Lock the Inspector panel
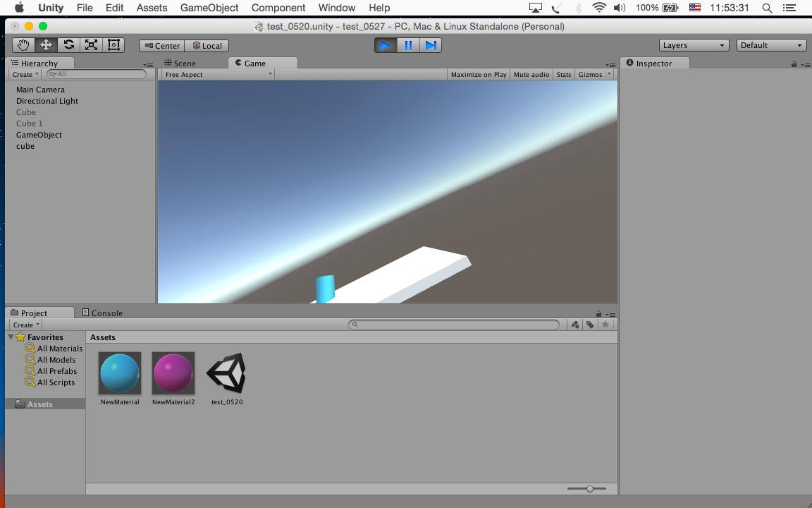 coord(794,64)
